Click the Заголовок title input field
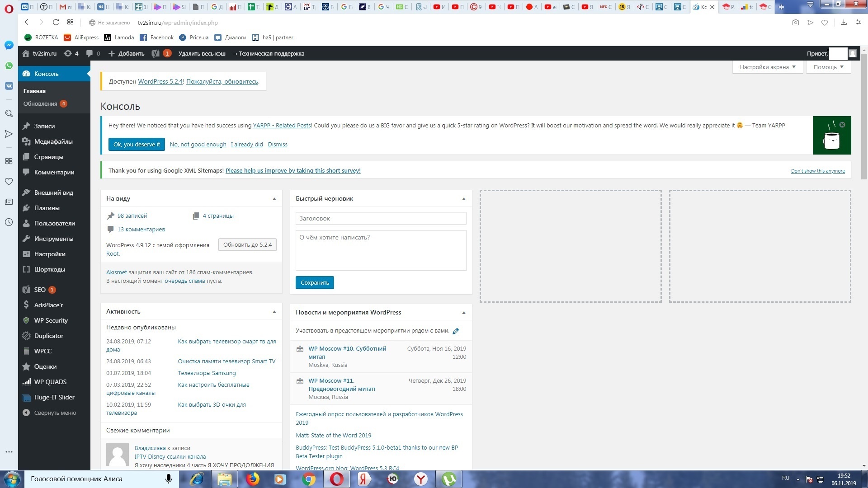The image size is (868, 488). click(381, 218)
